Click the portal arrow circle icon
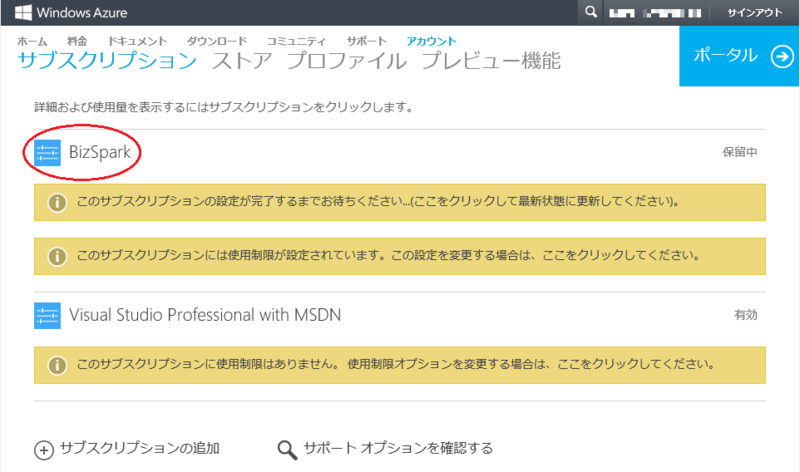This screenshot has width=800, height=472. point(782,56)
